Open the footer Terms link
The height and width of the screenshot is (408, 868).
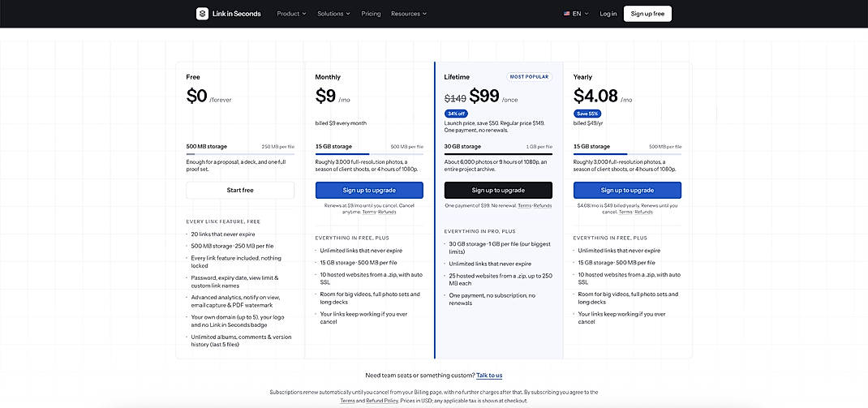(x=348, y=400)
